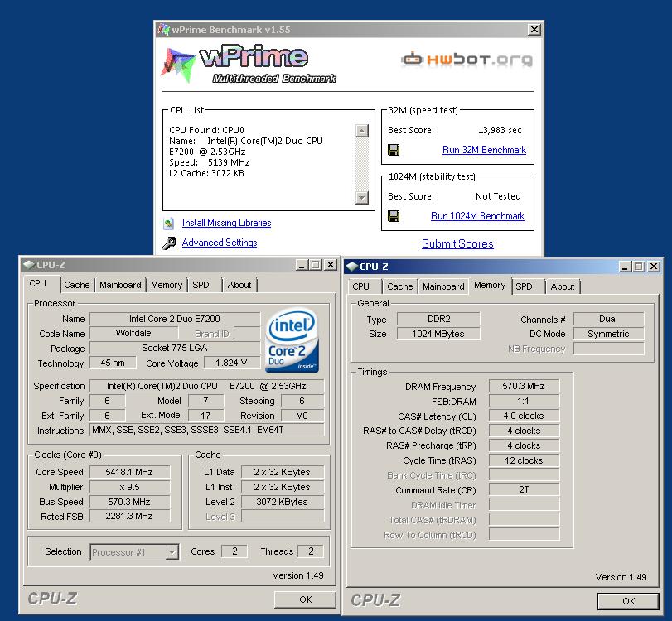Click DC Mode value Symmetric
The height and width of the screenshot is (621, 672).
[x=608, y=334]
